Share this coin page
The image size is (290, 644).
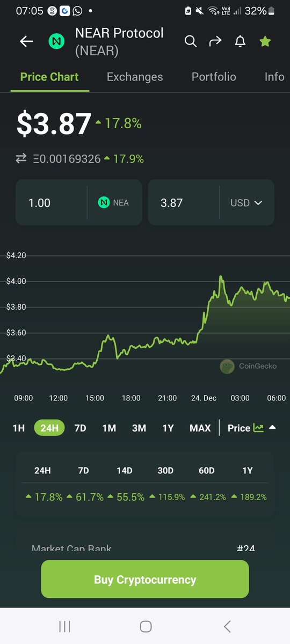[x=215, y=41]
